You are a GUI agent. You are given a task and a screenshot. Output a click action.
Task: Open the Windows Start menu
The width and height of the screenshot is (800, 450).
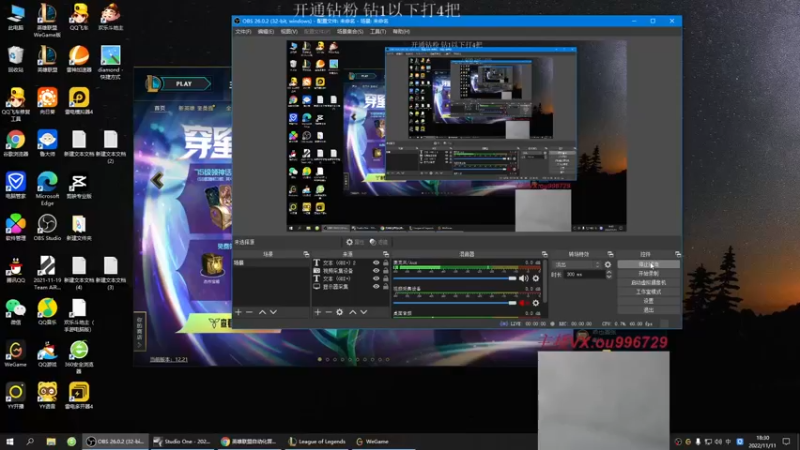9,442
